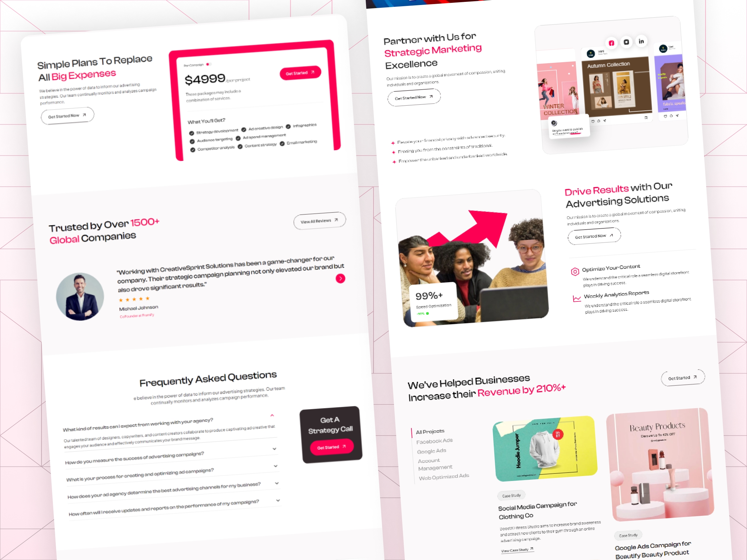The width and height of the screenshot is (747, 560).
Task: Click the YouTube channel icon
Action: [x=625, y=42]
